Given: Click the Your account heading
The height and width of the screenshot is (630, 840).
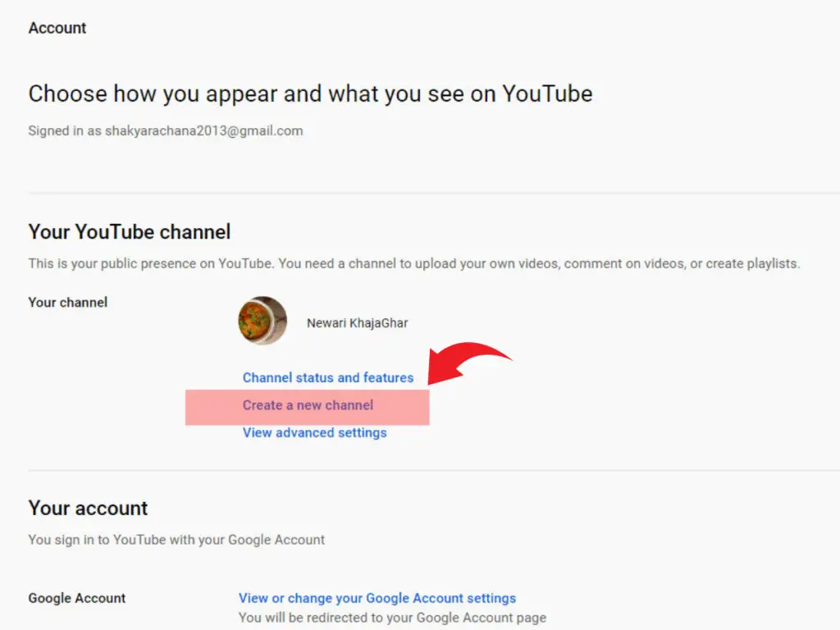Looking at the screenshot, I should (88, 508).
